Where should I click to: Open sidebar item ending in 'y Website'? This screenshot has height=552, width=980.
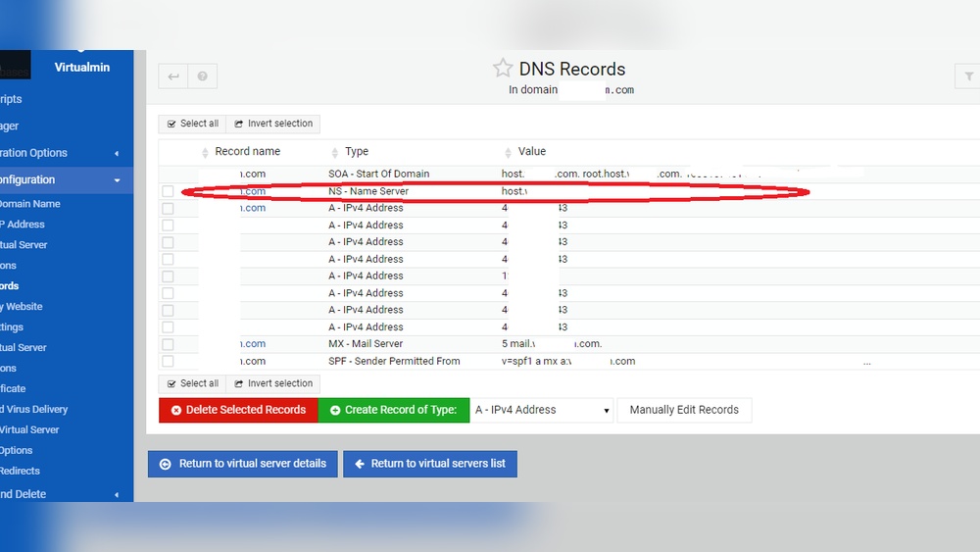[22, 307]
